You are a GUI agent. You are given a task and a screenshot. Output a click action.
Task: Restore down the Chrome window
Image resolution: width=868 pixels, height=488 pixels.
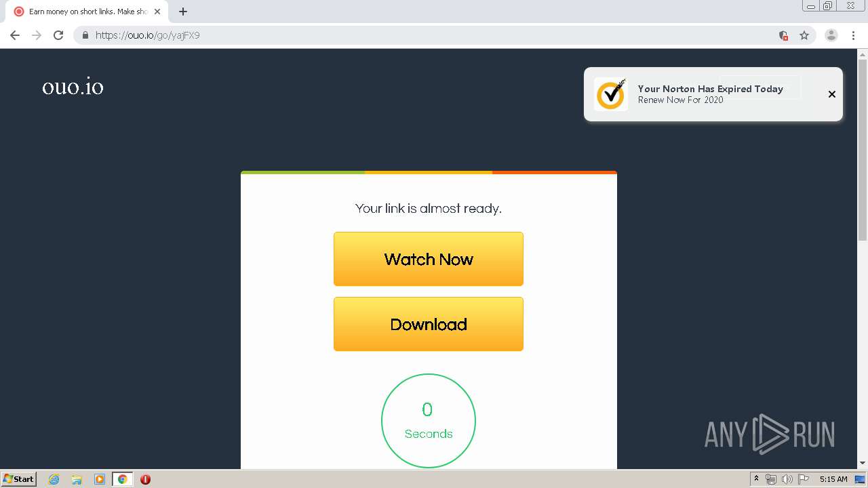[x=828, y=6]
